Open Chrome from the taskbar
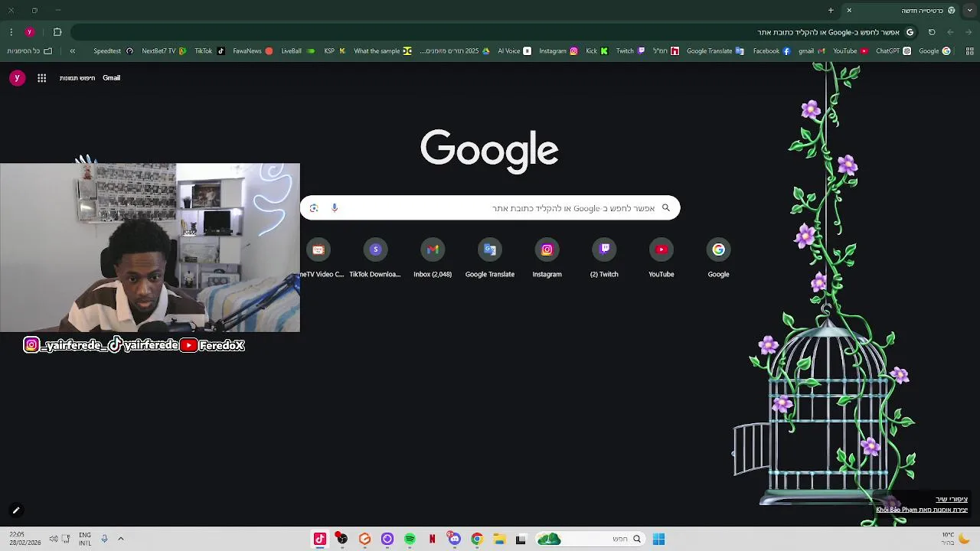 [x=477, y=539]
